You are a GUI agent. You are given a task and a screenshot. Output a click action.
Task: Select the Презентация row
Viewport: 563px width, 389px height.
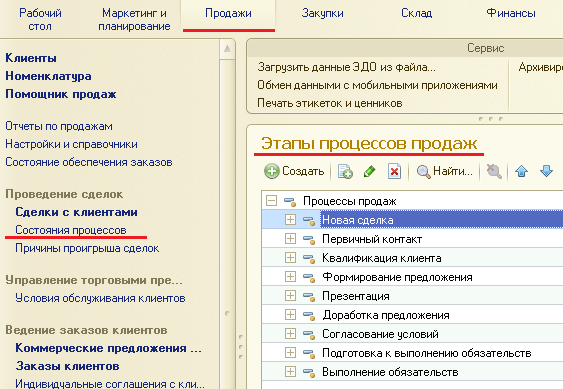click(x=412, y=296)
